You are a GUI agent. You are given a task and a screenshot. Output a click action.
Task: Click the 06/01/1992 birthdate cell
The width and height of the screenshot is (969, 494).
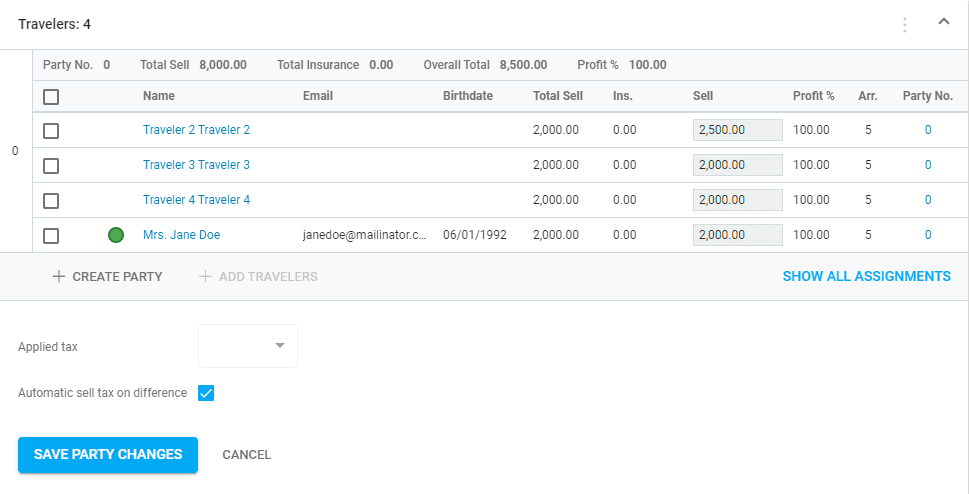(475, 235)
